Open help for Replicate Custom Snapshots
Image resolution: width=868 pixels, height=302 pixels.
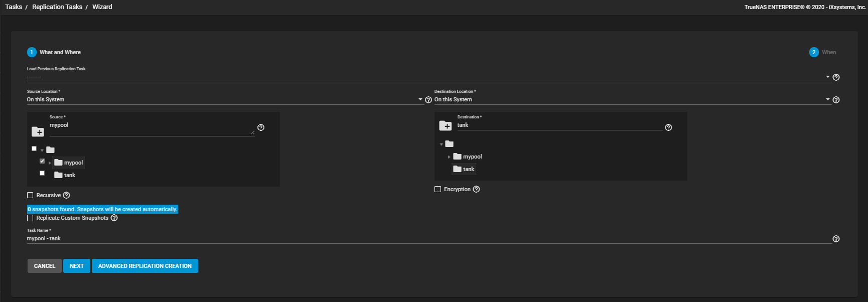coord(114,218)
